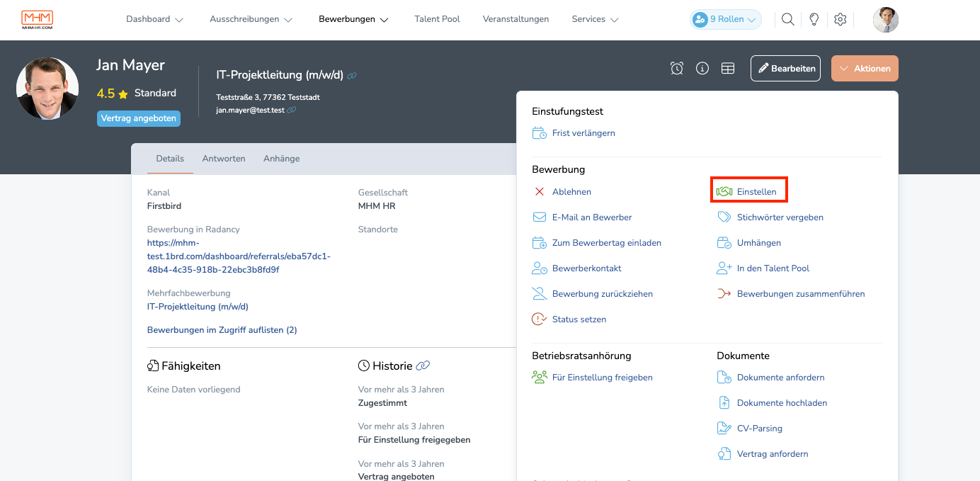Click the lightbulb tips icon
Screen dimensions: 980x481
[814, 20]
